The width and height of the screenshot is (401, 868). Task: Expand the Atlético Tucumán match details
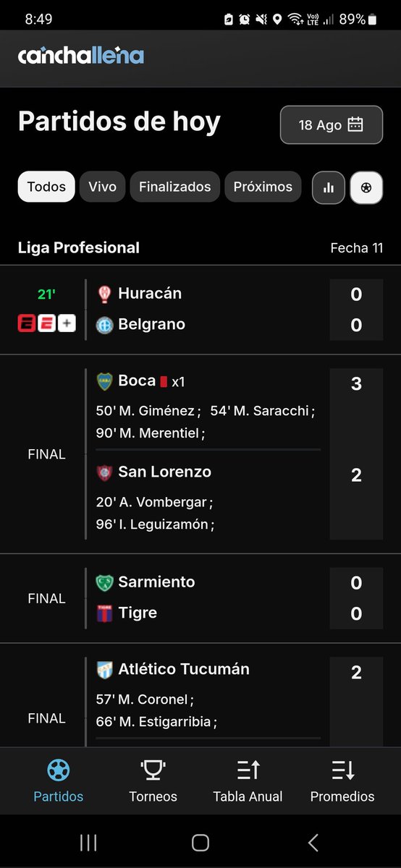click(200, 695)
